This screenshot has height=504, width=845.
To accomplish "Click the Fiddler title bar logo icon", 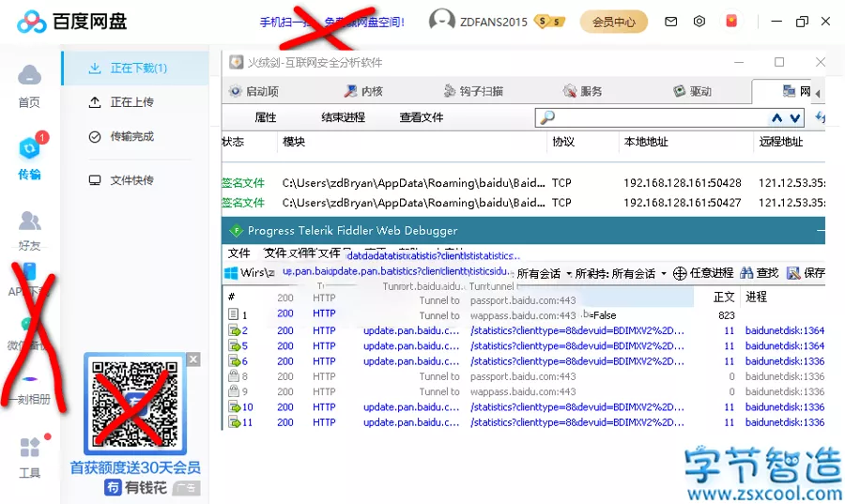I will [236, 231].
